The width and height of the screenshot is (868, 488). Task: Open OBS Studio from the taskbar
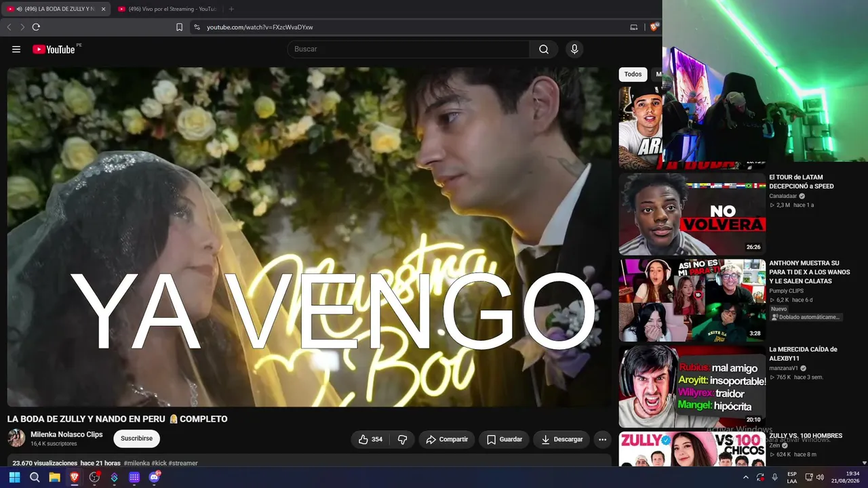point(94,477)
